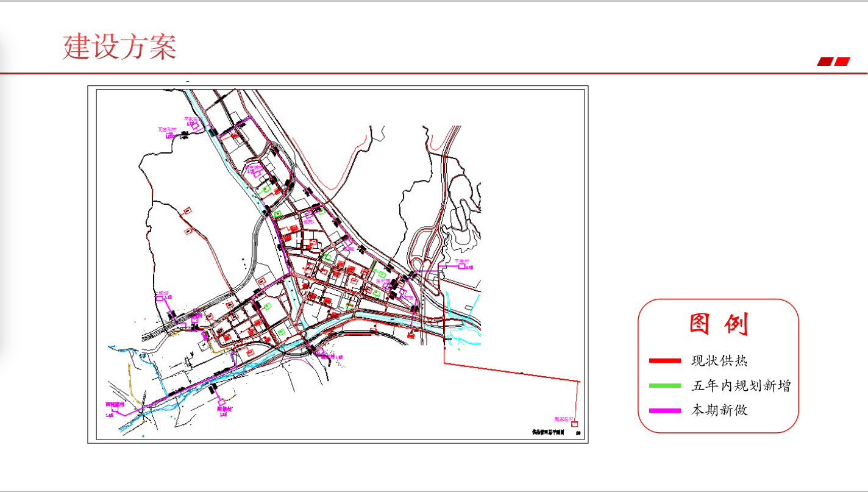Select the 图例 legend heading

tap(718, 324)
